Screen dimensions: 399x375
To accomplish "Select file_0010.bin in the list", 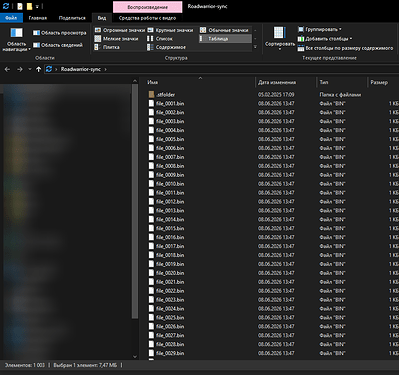I will click(170, 184).
